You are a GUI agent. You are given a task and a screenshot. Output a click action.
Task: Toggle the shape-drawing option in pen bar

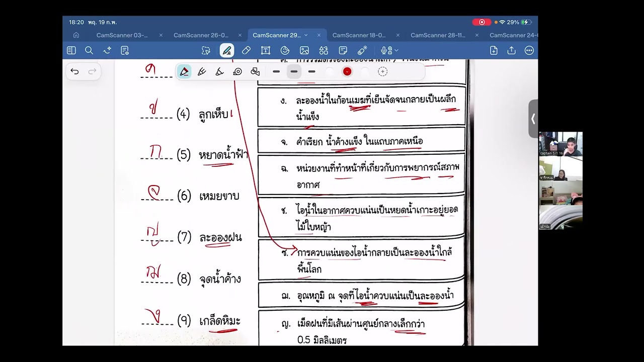coord(255,71)
